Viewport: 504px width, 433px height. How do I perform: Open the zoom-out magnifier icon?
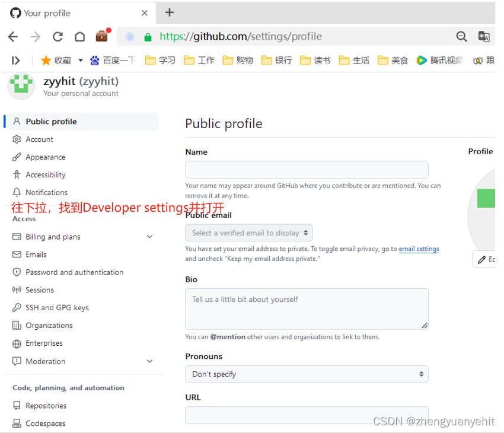[461, 37]
